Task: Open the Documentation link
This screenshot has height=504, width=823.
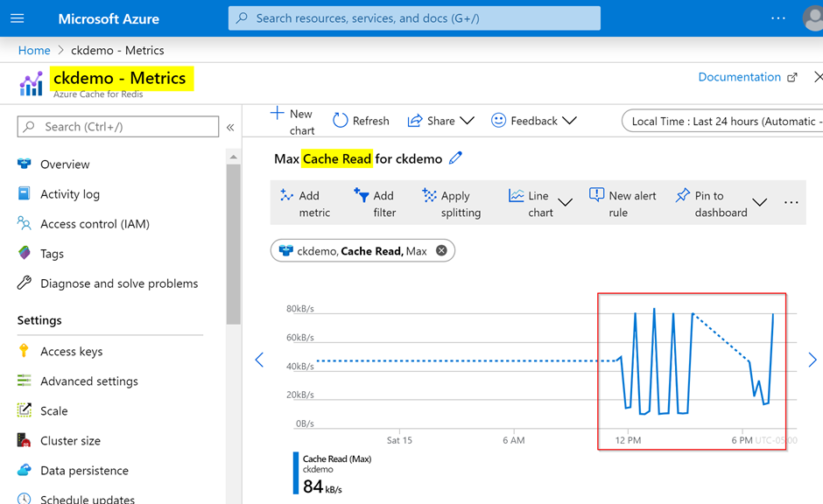Action: pos(748,77)
